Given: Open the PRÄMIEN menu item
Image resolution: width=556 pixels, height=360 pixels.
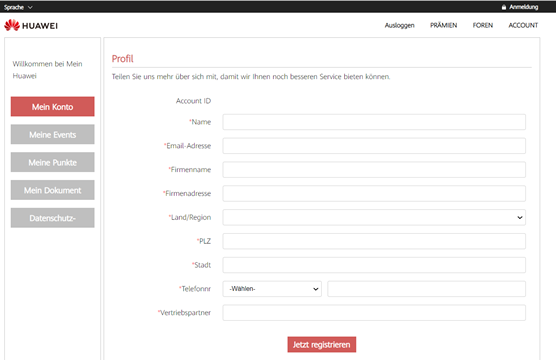Looking at the screenshot, I should [x=443, y=25].
